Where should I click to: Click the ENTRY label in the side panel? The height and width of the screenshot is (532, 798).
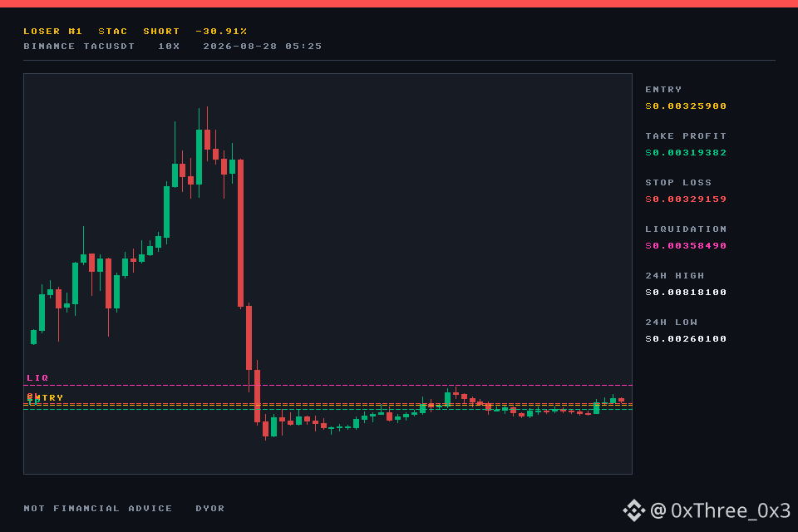[x=663, y=89]
